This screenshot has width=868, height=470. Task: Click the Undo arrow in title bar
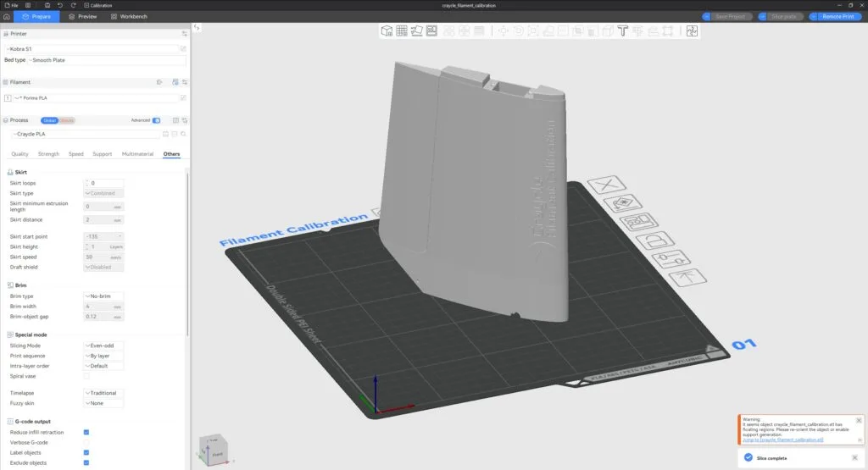pyautogui.click(x=60, y=5)
